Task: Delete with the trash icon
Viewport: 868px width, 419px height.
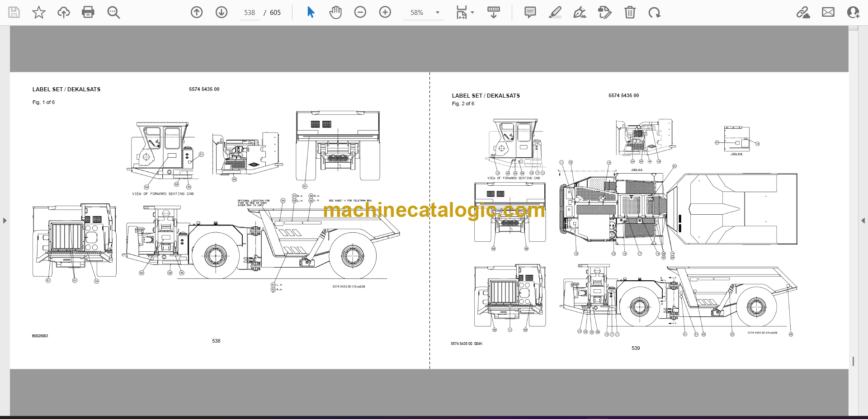Action: tap(630, 12)
